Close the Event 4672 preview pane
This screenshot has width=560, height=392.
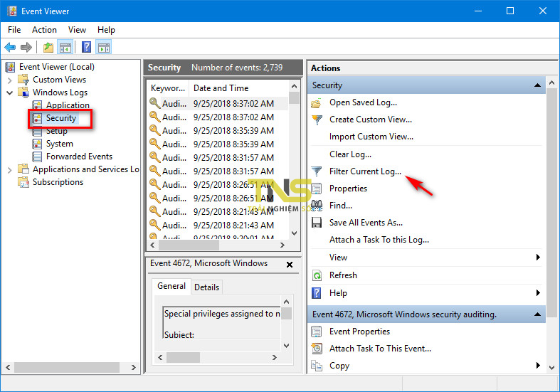tap(290, 265)
